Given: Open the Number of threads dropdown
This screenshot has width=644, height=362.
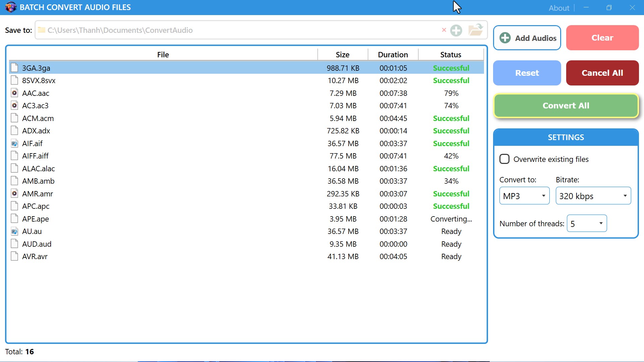Looking at the screenshot, I should [587, 224].
